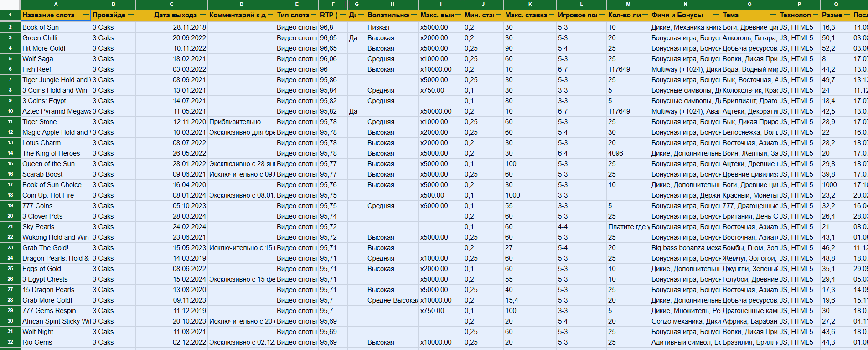Screen dimensions: 868x350
Task: Open filter icon for Фичи и Бонусы
Action: pyautogui.click(x=716, y=16)
